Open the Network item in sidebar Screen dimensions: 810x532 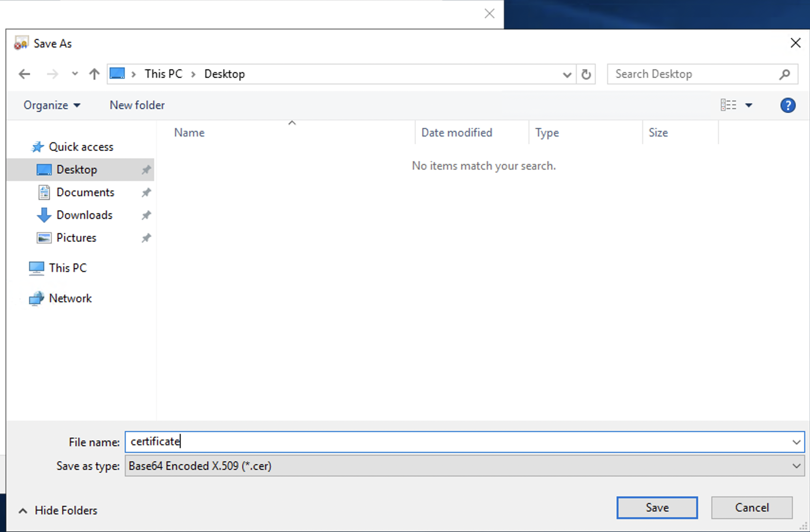coord(70,298)
